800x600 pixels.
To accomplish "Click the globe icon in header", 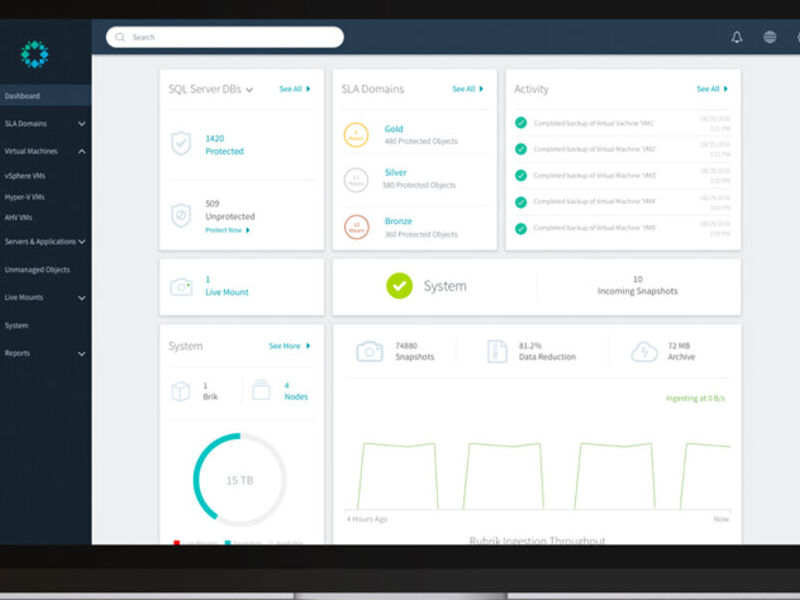I will click(x=770, y=37).
